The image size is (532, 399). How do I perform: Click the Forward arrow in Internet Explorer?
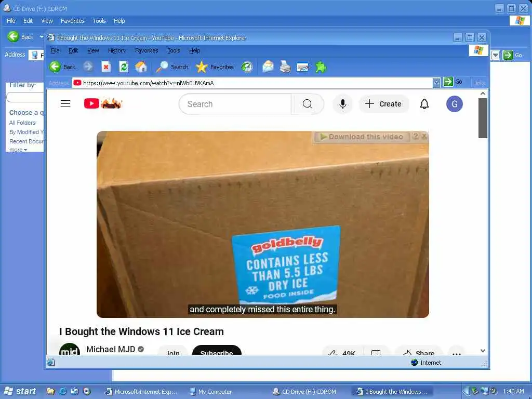[88, 66]
